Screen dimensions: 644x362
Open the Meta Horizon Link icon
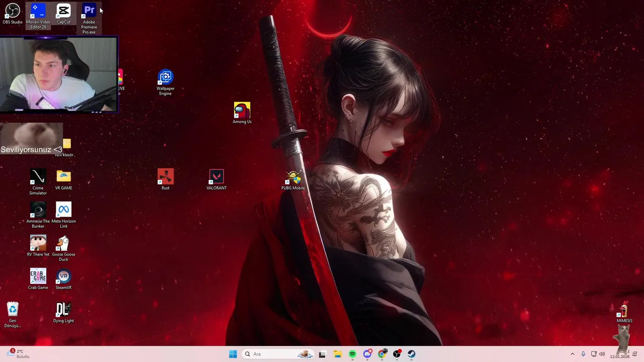click(63, 216)
